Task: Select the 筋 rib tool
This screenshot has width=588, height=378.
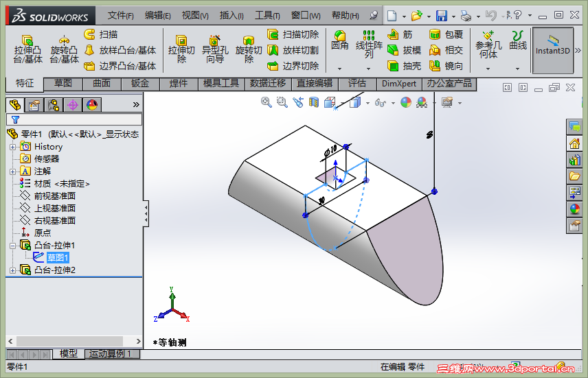Action: coord(400,34)
